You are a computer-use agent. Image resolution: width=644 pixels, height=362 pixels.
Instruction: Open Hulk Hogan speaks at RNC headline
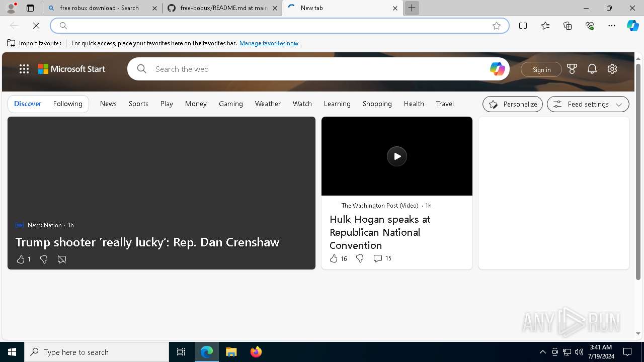[380, 232]
